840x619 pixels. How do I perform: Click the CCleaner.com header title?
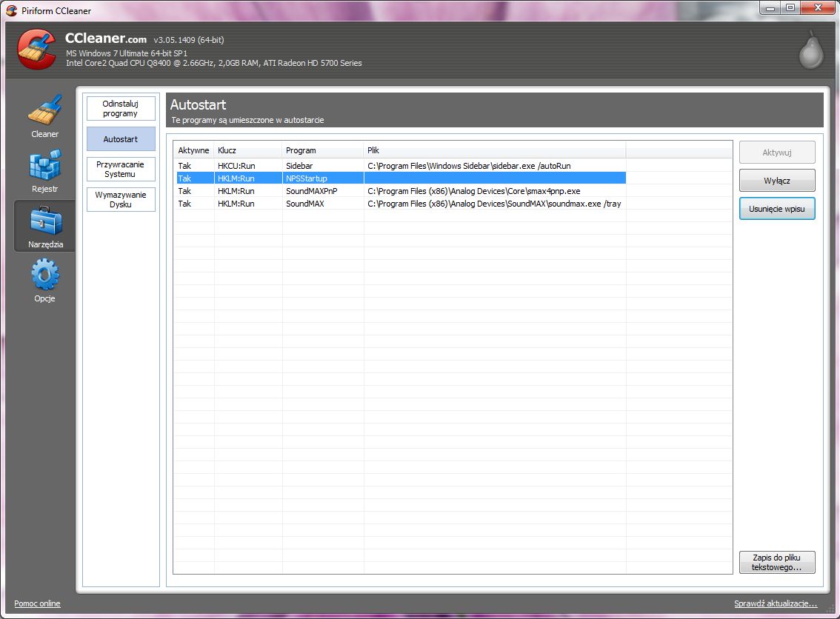point(105,39)
